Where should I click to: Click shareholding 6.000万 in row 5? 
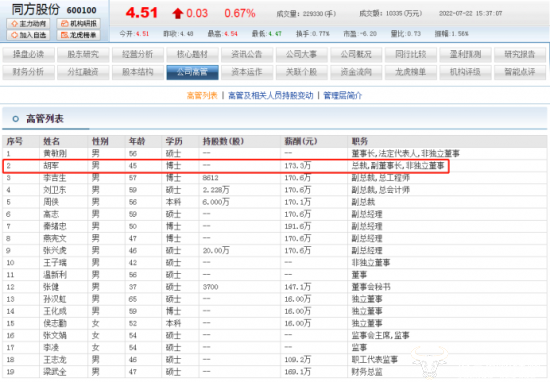[216, 202]
